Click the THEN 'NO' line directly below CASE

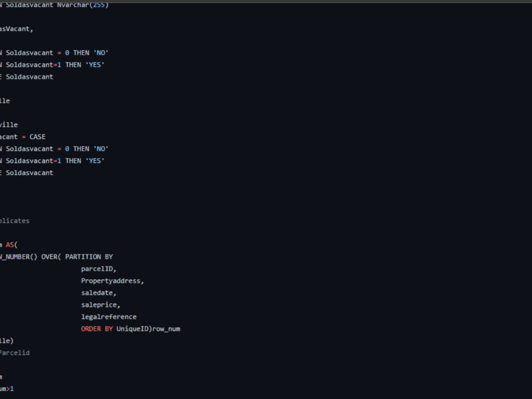click(x=54, y=148)
